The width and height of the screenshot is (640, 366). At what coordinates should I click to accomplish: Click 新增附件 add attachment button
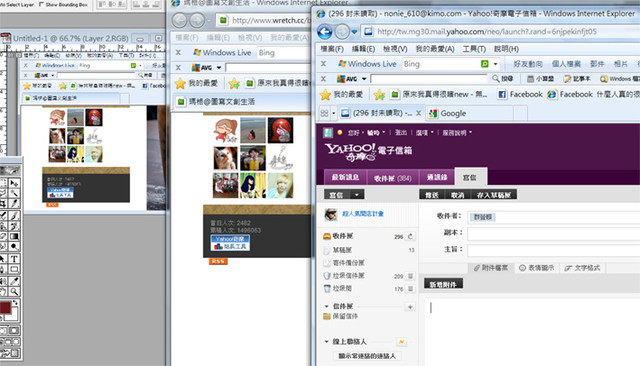443,284
